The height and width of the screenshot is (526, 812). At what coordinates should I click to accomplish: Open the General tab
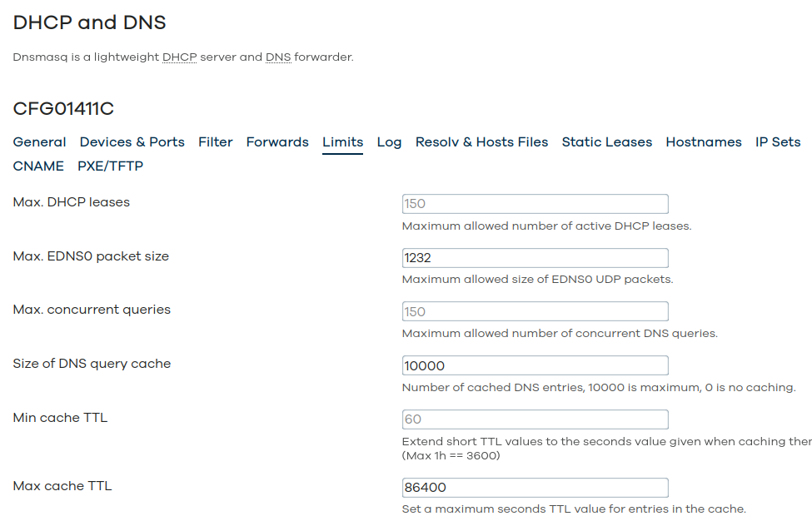[x=39, y=141]
